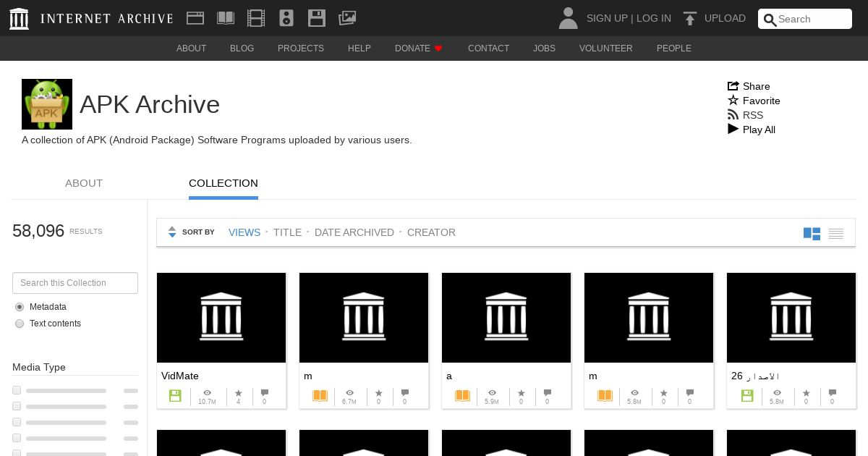This screenshot has height=456, width=868.
Task: Check the first Media Type checkbox
Action: click(x=17, y=390)
